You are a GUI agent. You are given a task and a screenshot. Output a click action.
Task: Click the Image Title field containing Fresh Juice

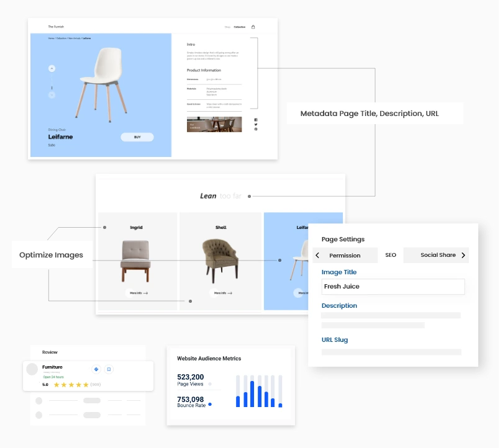(x=393, y=287)
